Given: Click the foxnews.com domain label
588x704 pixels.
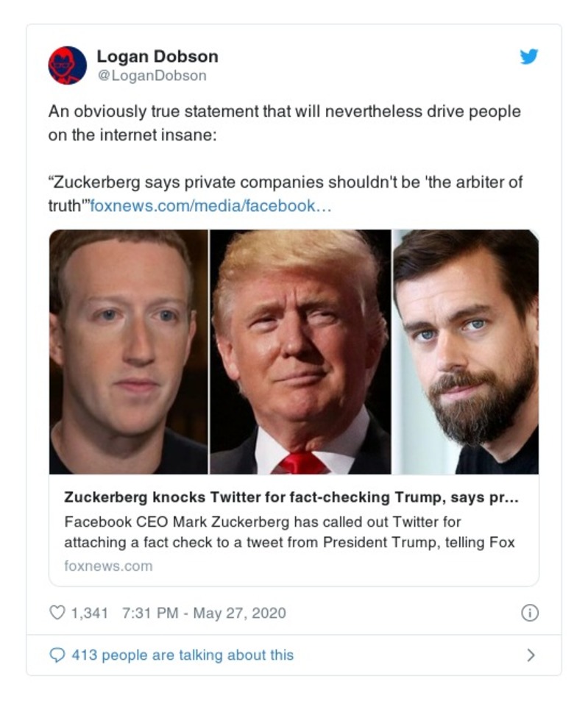Looking at the screenshot, I should [x=105, y=566].
